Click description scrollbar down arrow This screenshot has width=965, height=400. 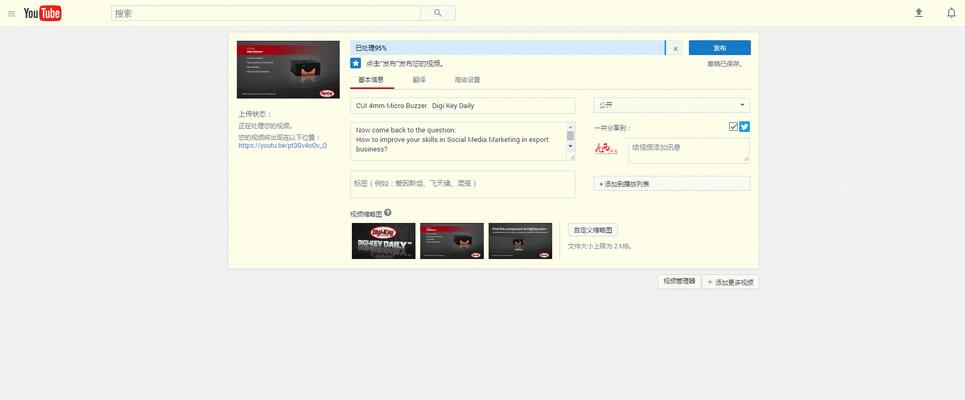tap(570, 146)
